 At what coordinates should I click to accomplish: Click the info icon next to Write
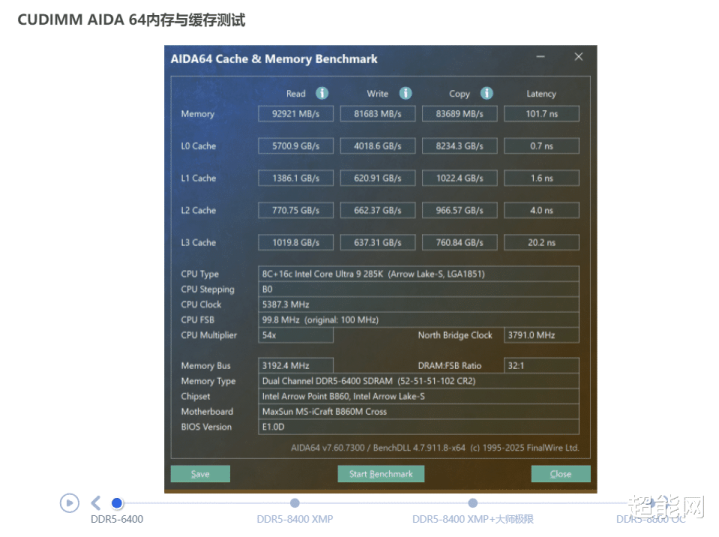coord(406,93)
